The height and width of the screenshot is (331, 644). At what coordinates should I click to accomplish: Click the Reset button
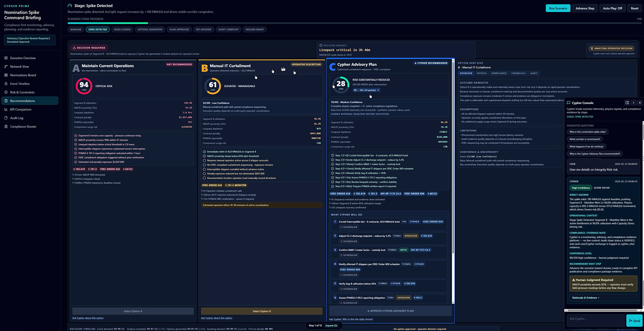(634, 8)
